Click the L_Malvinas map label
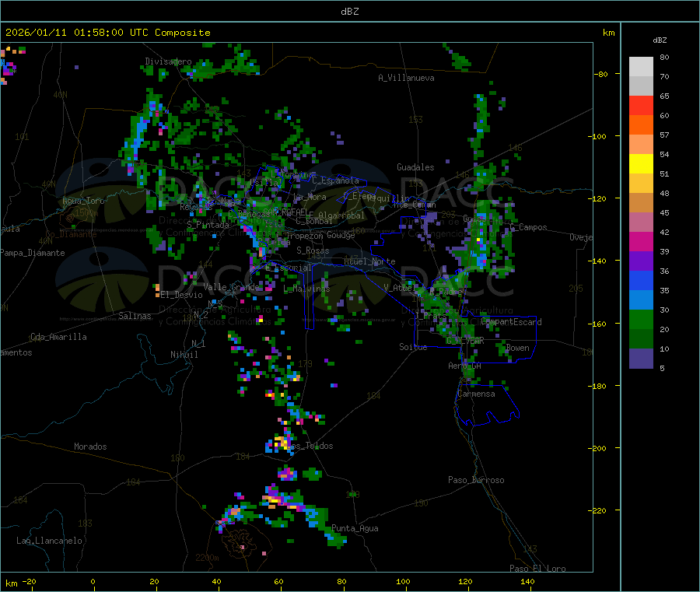 (x=306, y=289)
